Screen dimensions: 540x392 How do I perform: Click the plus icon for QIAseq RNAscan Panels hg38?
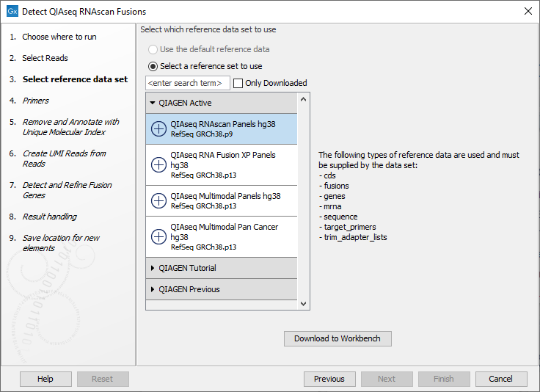click(158, 128)
